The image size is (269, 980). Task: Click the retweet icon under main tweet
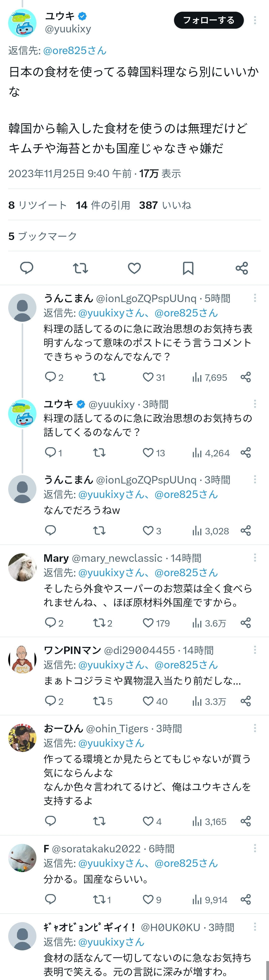[81, 268]
